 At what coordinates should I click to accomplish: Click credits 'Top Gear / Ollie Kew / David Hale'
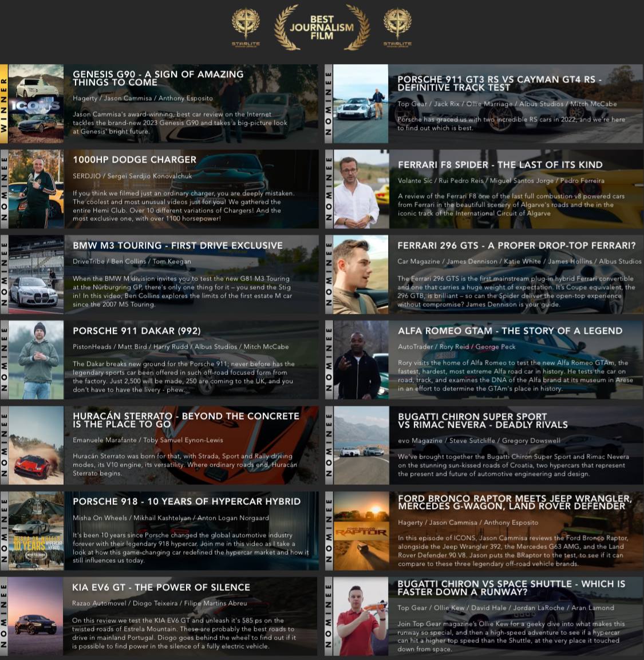505,608
